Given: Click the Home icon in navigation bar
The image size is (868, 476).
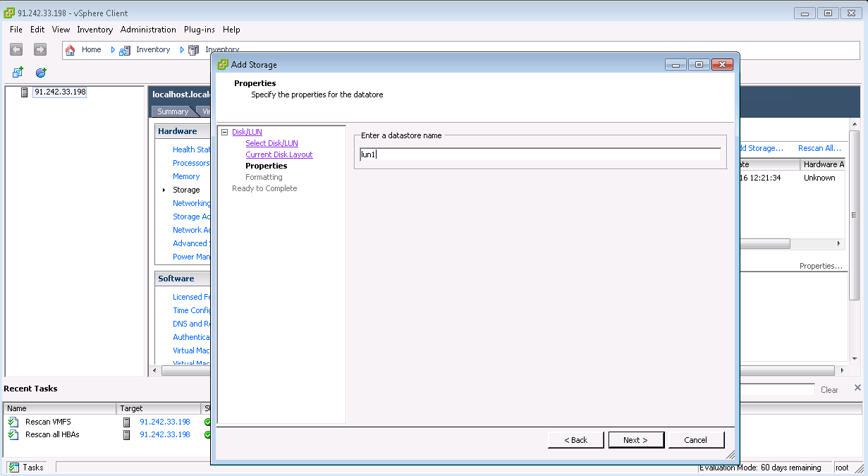Looking at the screenshot, I should click(71, 50).
